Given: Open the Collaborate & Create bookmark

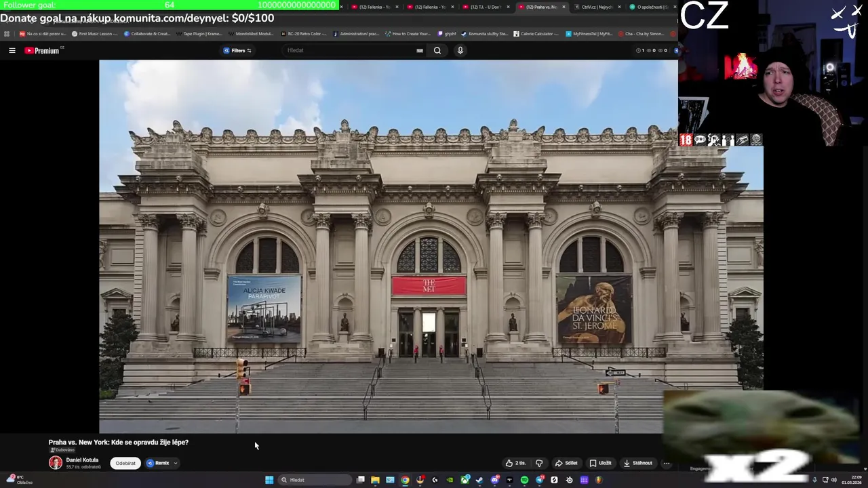Looking at the screenshot, I should 146,34.
